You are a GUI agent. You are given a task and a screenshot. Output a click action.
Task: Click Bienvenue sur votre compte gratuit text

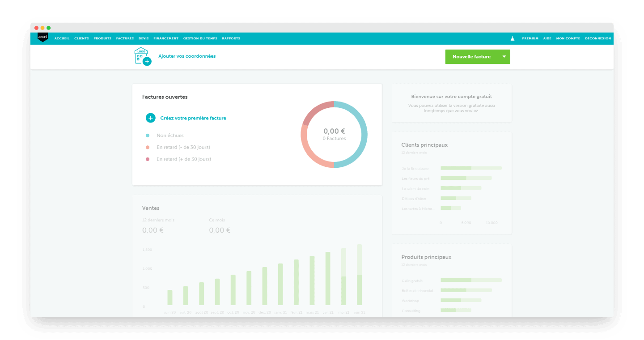[x=451, y=97]
